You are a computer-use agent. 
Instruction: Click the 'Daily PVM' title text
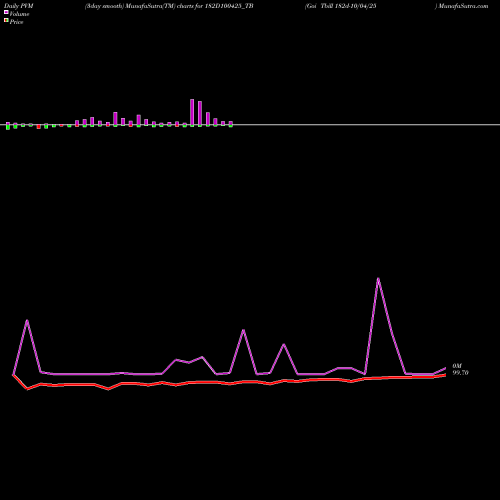[x=19, y=6]
